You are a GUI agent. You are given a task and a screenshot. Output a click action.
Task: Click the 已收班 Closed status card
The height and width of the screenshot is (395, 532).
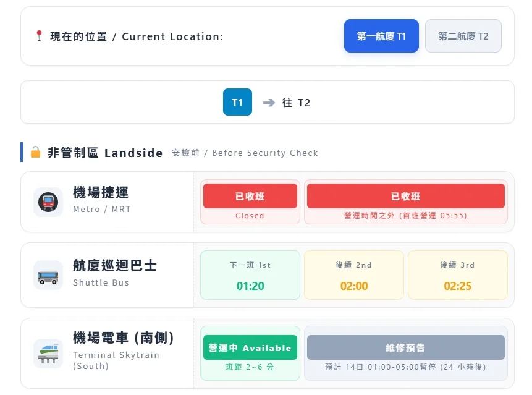click(250, 202)
